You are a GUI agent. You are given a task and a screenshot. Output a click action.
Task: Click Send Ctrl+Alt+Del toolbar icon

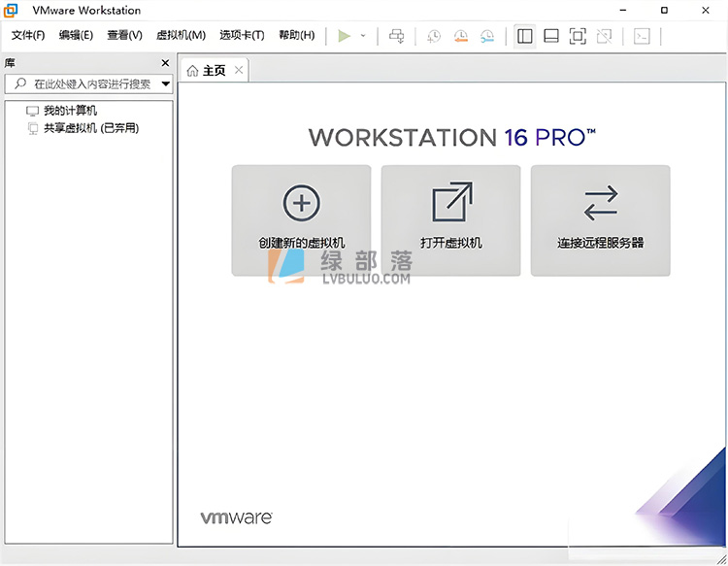point(396,36)
